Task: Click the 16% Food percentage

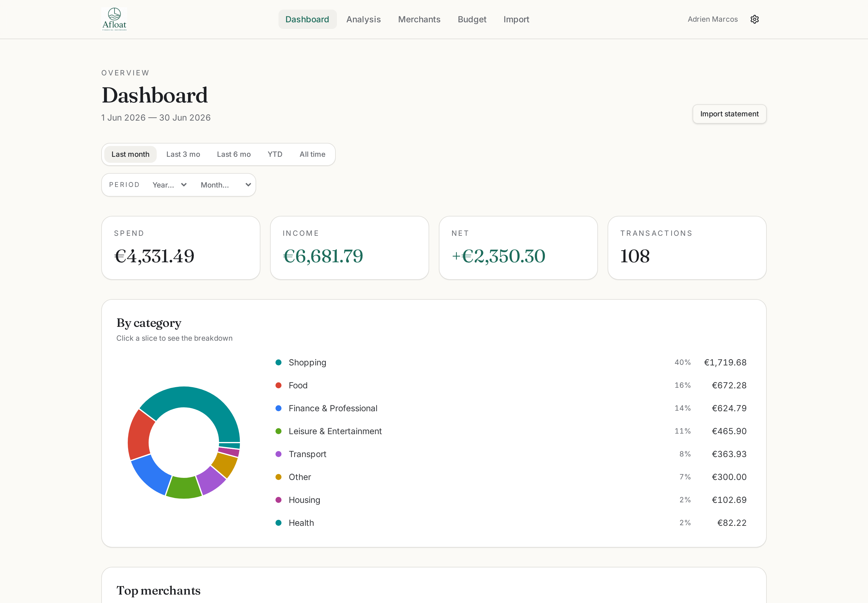Action: [x=683, y=385]
